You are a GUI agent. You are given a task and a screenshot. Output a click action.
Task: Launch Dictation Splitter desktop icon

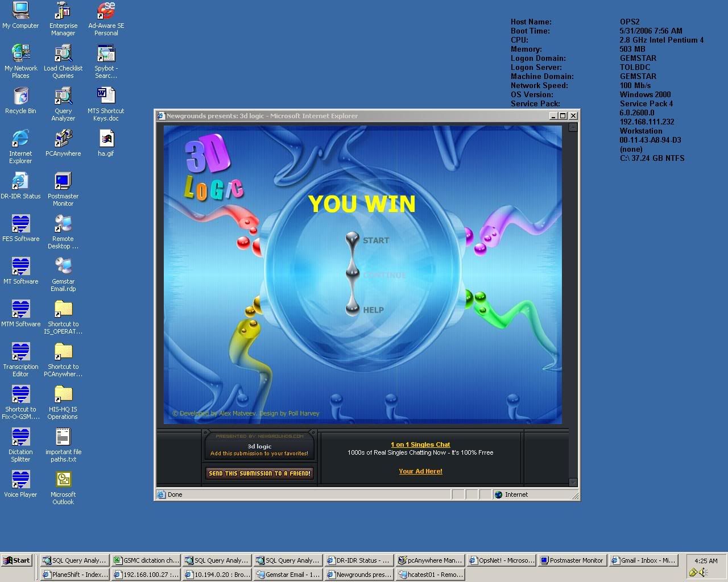20,445
